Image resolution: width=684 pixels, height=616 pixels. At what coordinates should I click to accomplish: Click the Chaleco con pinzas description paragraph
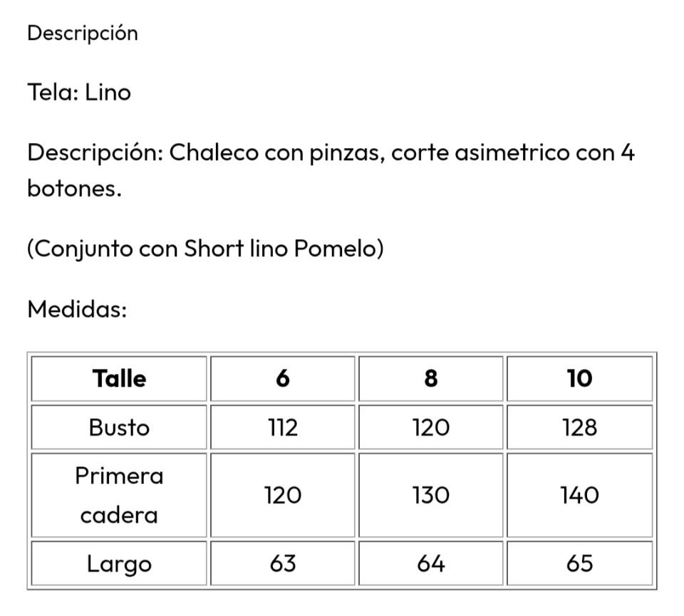tap(331, 170)
